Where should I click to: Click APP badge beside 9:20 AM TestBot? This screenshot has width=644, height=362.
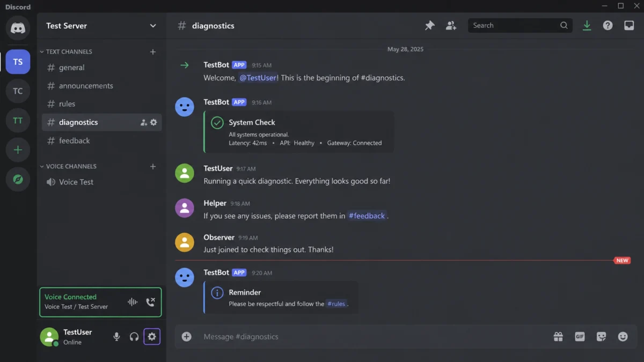(x=239, y=272)
